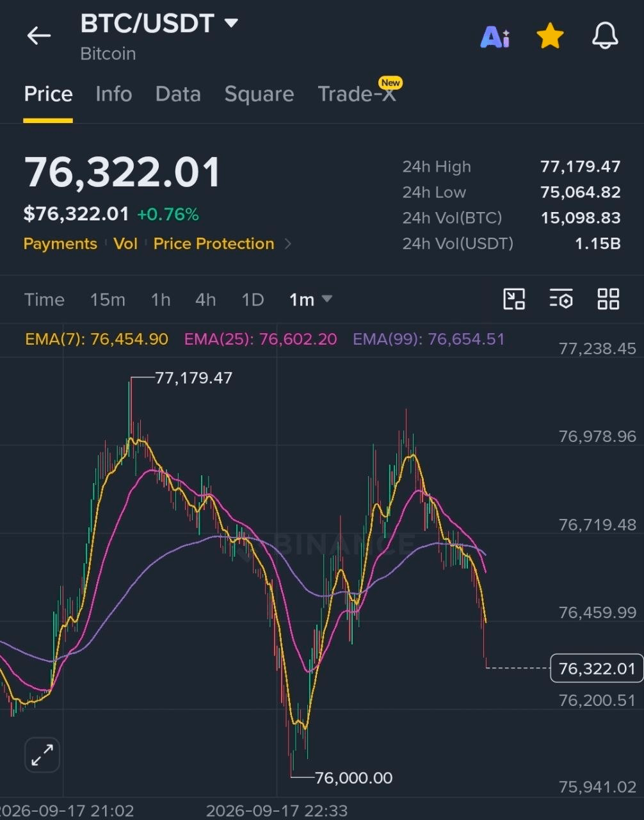The height and width of the screenshot is (820, 644).
Task: Tap the 24h Vol(USDT) value 1.15B
Action: click(x=597, y=243)
